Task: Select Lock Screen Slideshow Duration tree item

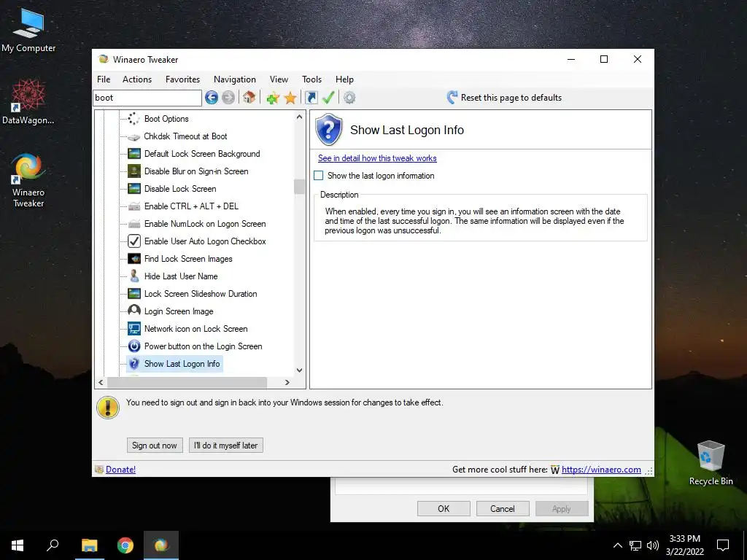Action: pos(201,294)
